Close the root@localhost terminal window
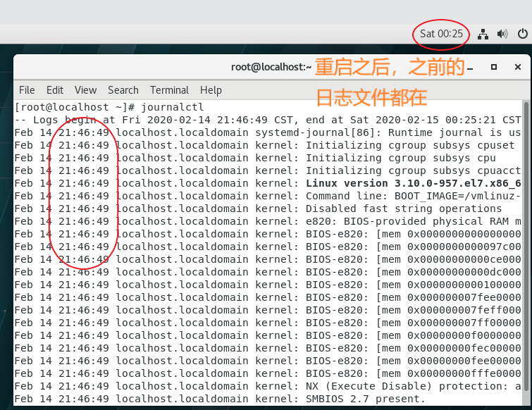This screenshot has width=532, height=410. (518, 67)
